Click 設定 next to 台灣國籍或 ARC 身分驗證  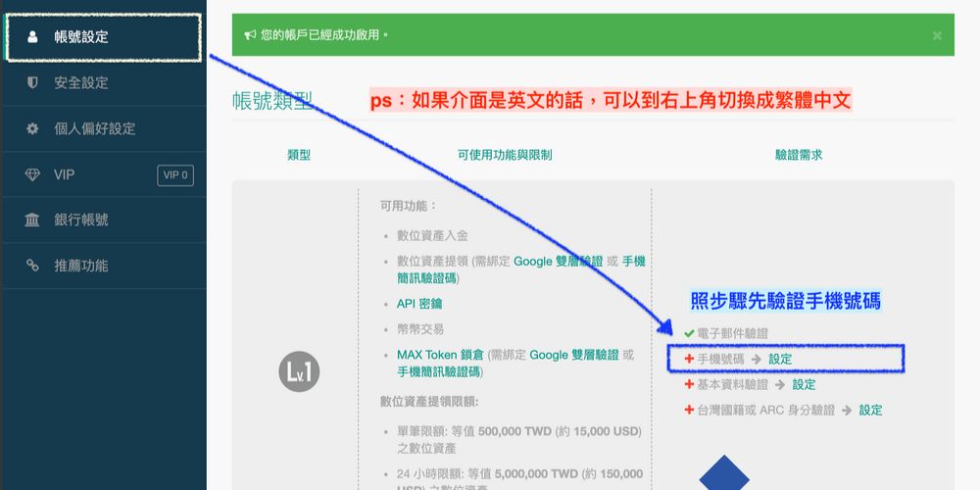point(870,410)
